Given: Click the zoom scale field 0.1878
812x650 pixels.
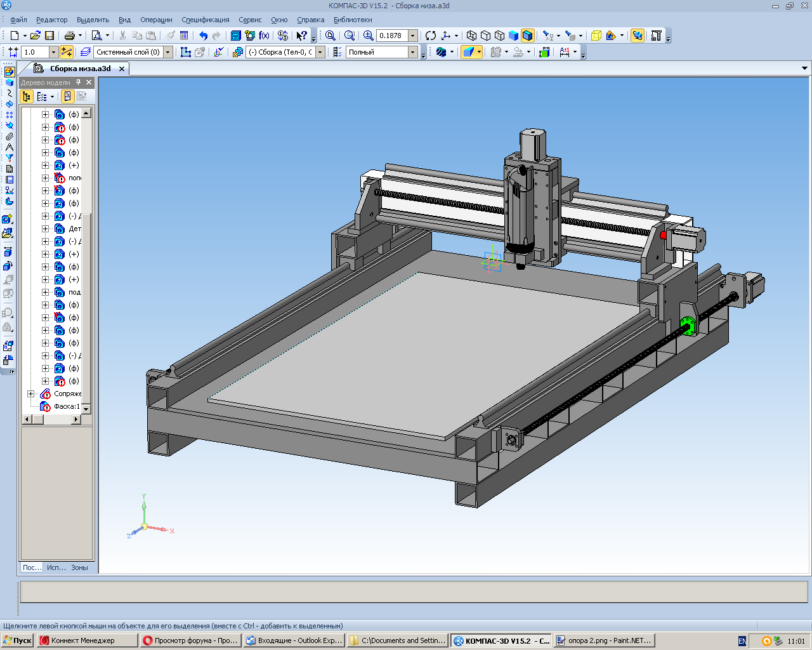Looking at the screenshot, I should coord(391,36).
